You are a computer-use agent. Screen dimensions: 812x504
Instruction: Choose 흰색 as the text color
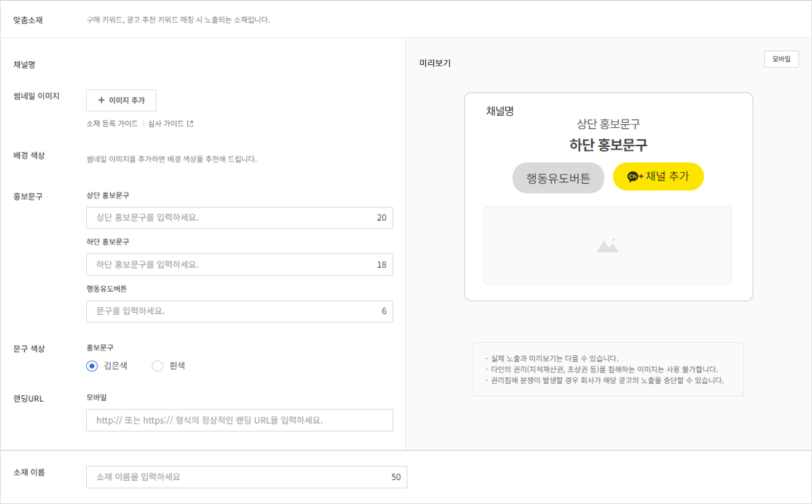pos(157,366)
